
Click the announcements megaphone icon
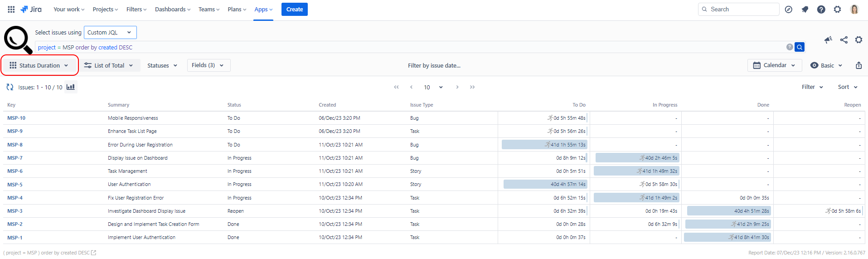[x=828, y=40]
